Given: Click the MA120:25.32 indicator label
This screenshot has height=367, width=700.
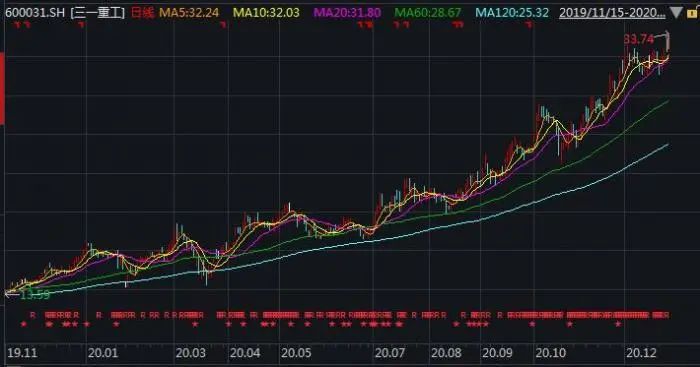Looking at the screenshot, I should pos(512,13).
